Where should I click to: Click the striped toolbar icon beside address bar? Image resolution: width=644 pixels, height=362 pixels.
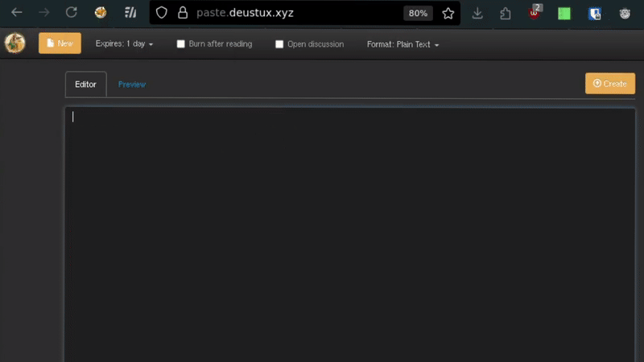[130, 13]
